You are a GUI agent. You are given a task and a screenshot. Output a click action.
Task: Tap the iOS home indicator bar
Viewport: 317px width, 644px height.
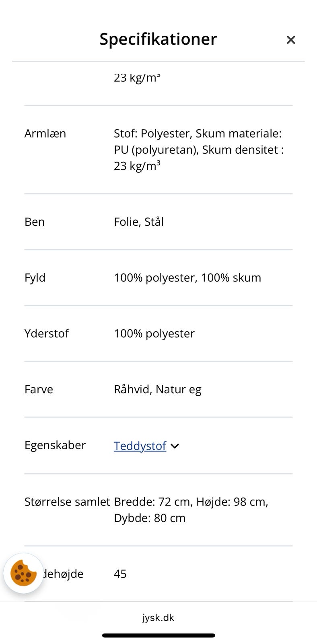(x=158, y=636)
